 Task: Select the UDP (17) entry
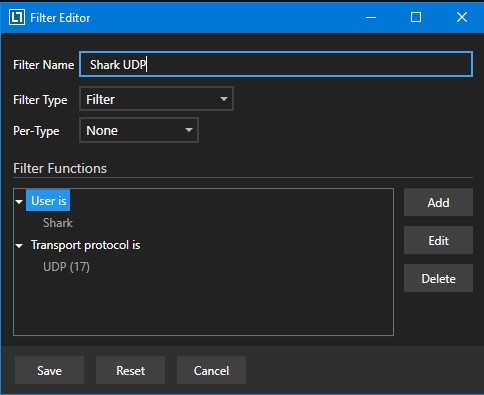coord(66,267)
